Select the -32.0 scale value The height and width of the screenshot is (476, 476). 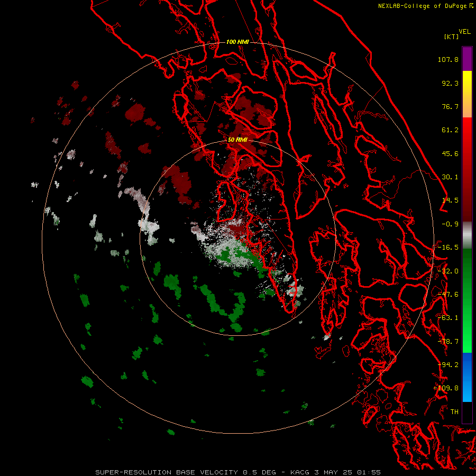coord(448,271)
